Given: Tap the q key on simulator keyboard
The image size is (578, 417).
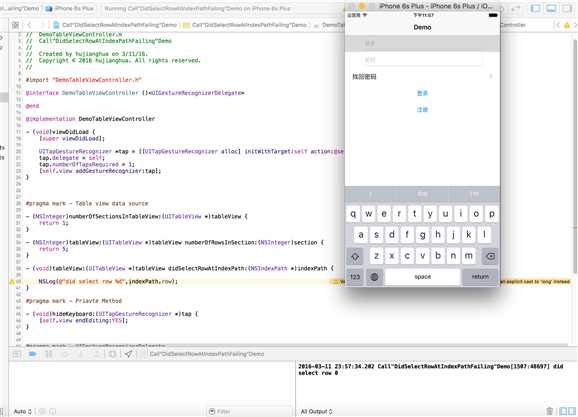Looking at the screenshot, I should coord(353,213).
